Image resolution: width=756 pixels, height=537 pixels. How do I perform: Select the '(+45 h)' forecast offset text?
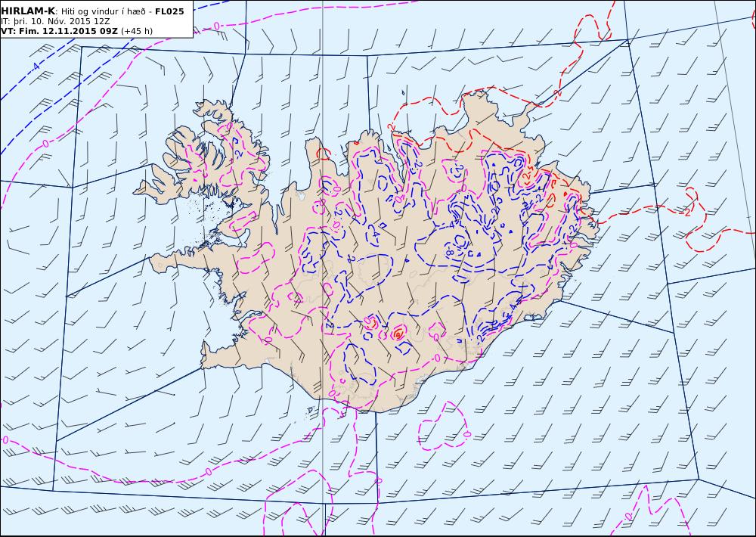136,31
